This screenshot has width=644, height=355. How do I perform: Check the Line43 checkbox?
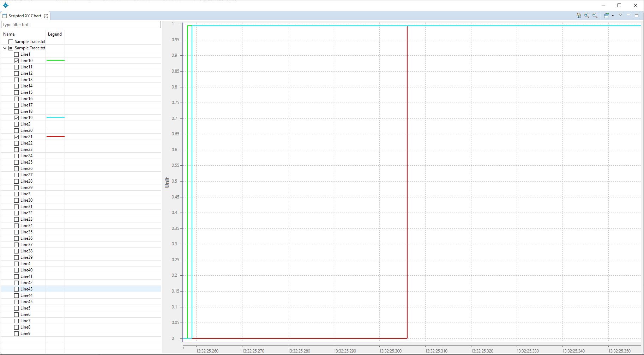coord(17,289)
